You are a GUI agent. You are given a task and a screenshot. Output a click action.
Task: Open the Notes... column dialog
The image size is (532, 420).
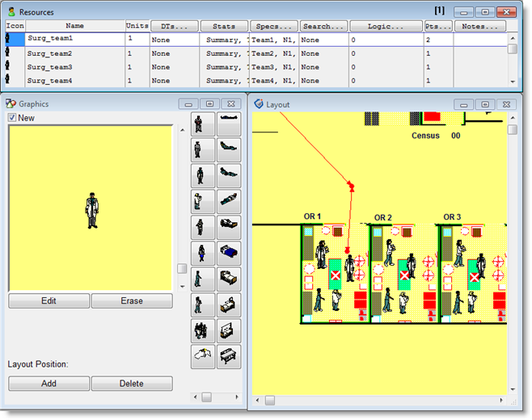479,27
